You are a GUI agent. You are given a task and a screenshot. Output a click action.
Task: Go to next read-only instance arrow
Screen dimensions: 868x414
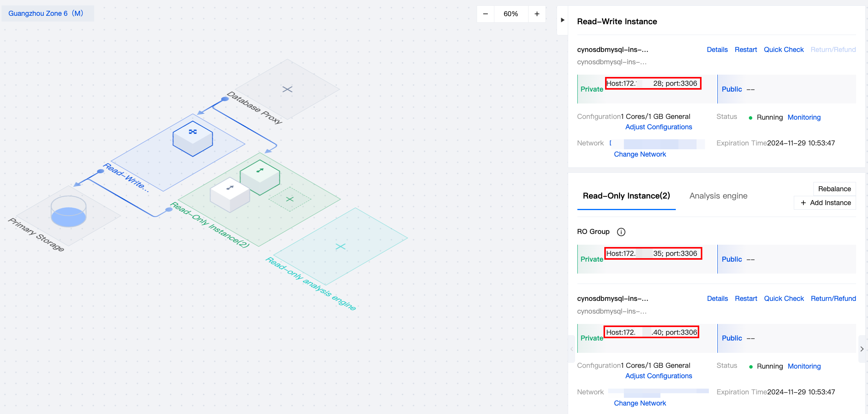862,349
